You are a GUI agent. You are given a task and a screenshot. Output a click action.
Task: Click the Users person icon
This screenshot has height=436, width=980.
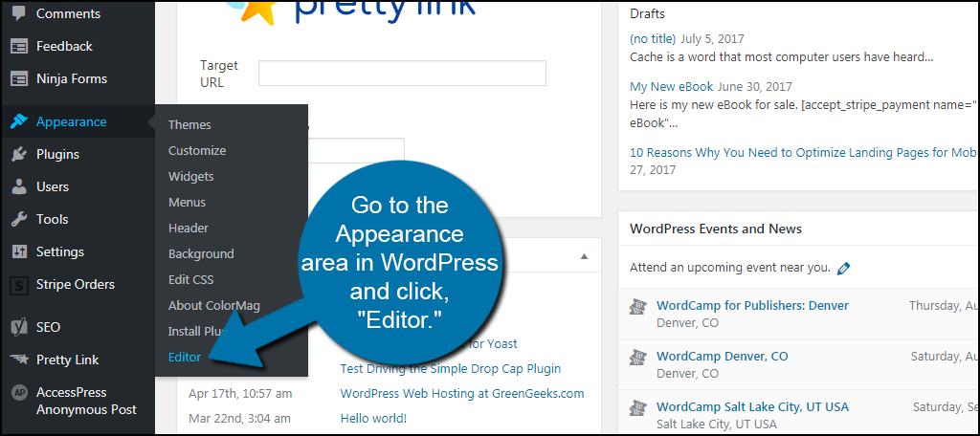point(19,186)
